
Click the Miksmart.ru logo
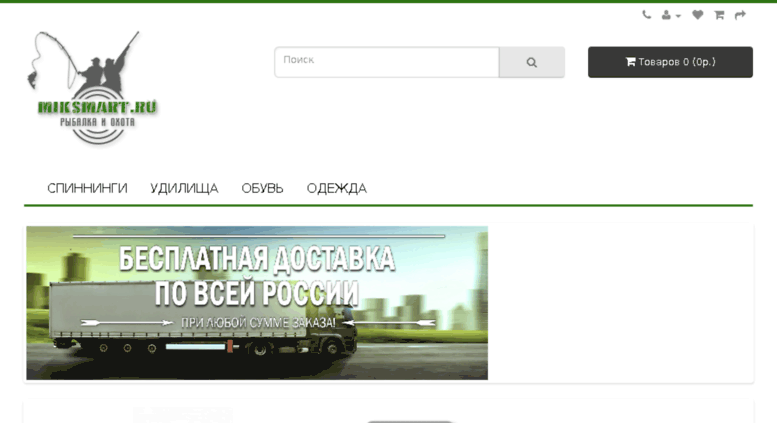click(x=93, y=89)
